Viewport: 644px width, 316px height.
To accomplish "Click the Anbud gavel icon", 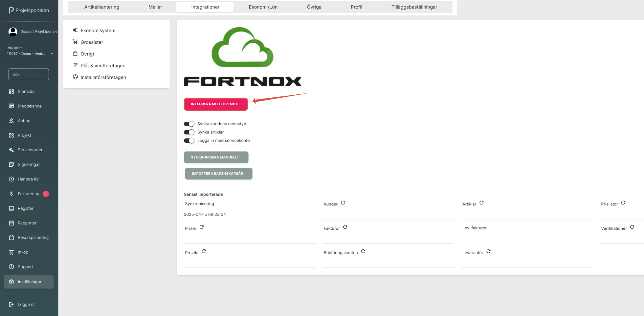I will click(x=11, y=120).
